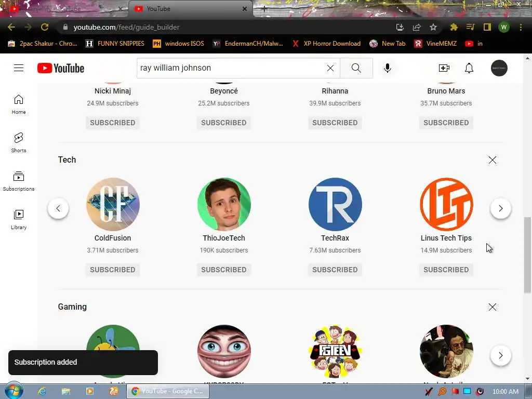
Task: Select YouTube - Google Chrome taskbar button
Action: click(168, 391)
